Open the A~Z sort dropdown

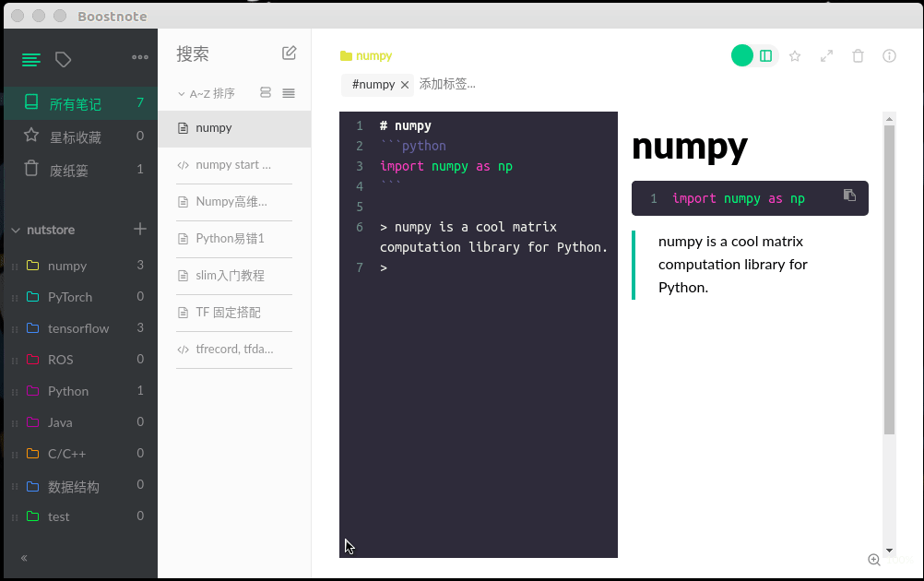tap(207, 93)
